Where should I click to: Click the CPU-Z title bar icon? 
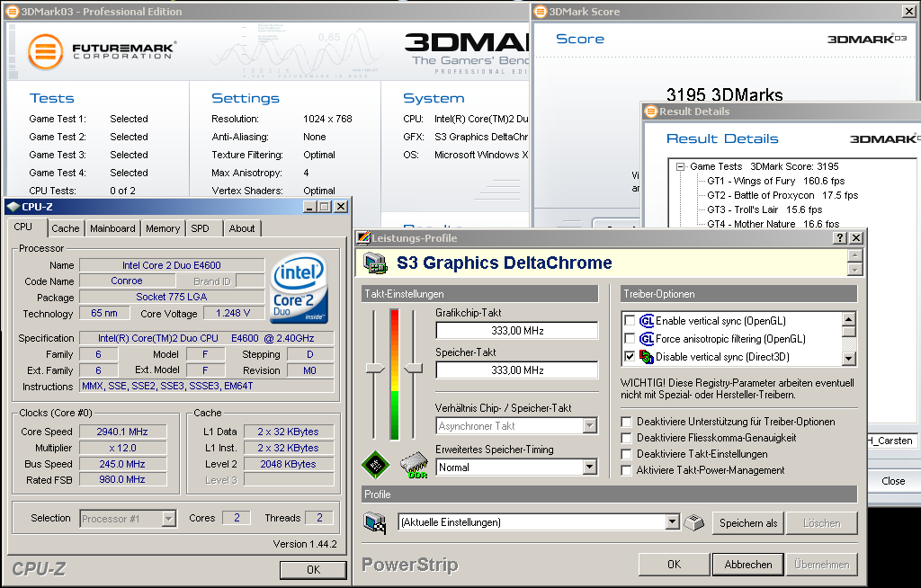pos(13,207)
